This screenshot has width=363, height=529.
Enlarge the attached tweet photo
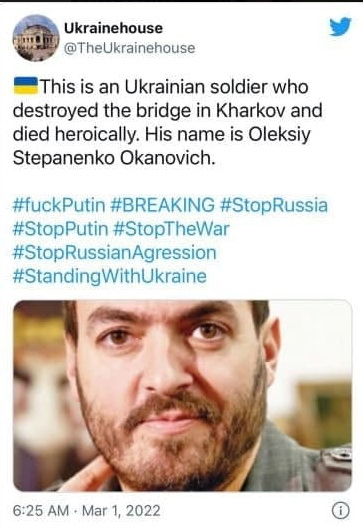click(x=183, y=395)
